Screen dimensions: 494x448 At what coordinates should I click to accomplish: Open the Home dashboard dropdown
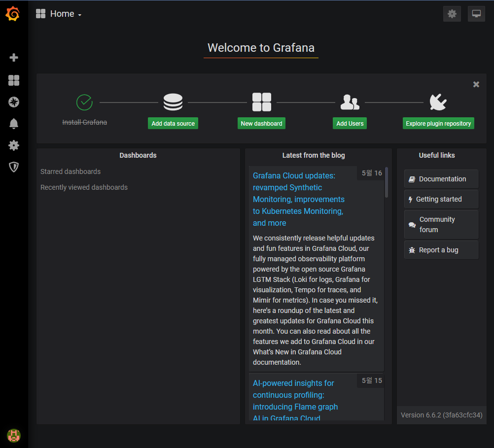pyautogui.click(x=66, y=14)
